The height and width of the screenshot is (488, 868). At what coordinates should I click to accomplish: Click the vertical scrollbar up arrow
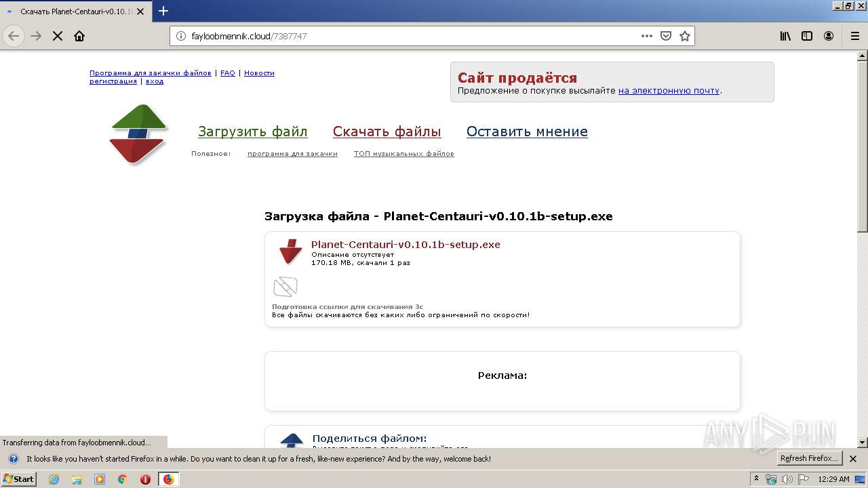point(862,56)
